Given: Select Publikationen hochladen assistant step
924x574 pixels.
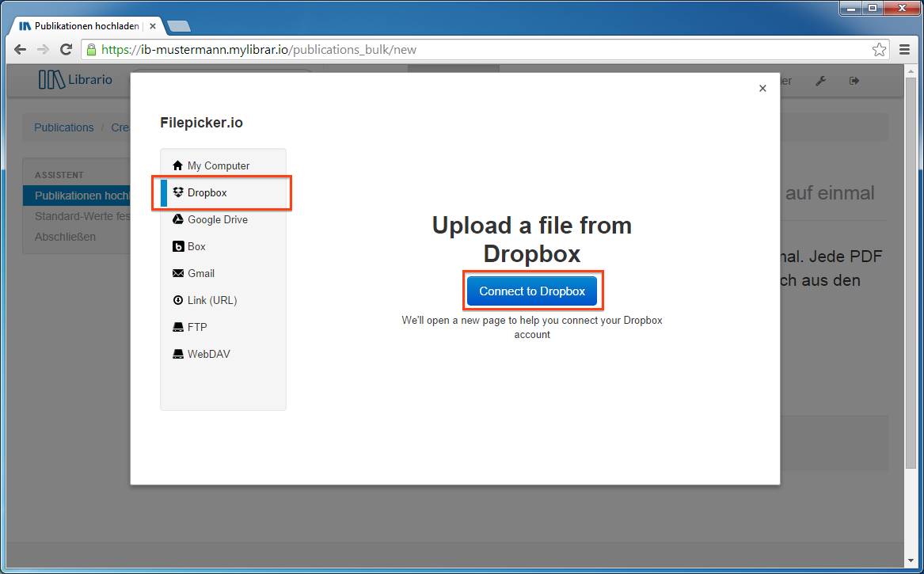Looking at the screenshot, I should [77, 196].
